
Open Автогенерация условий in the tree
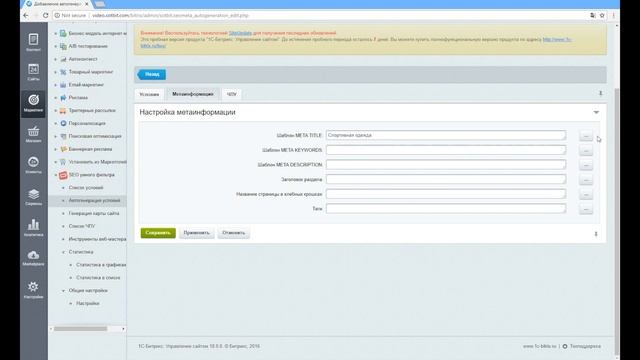(x=94, y=200)
